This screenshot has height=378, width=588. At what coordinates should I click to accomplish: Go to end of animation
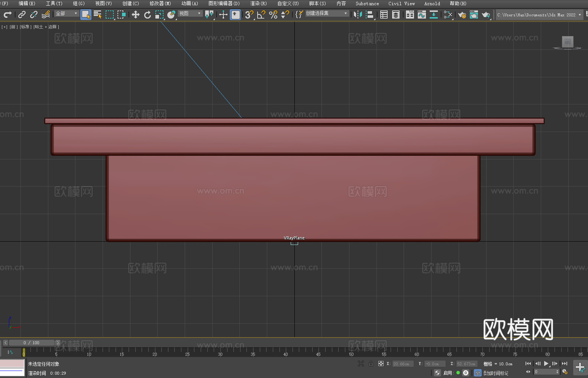click(565, 364)
